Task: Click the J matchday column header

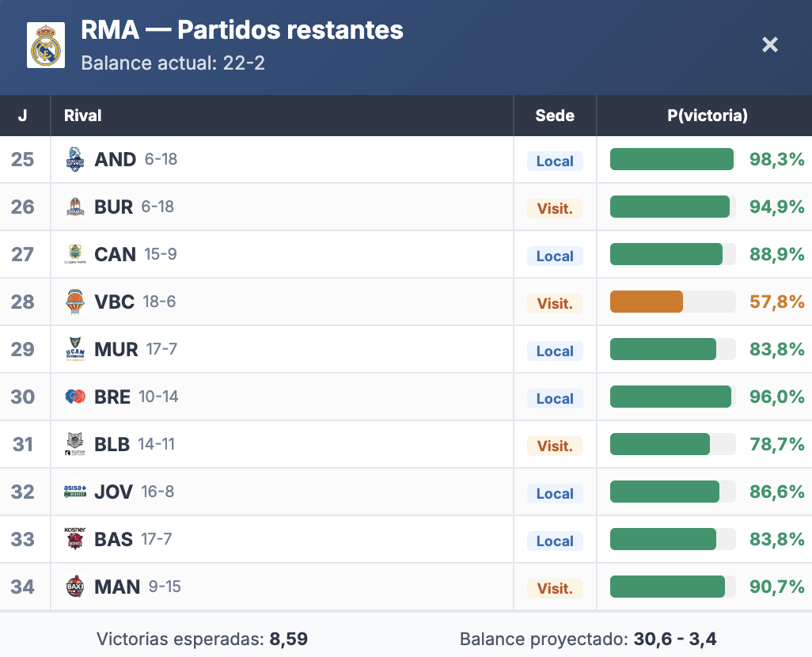Action: tap(22, 116)
